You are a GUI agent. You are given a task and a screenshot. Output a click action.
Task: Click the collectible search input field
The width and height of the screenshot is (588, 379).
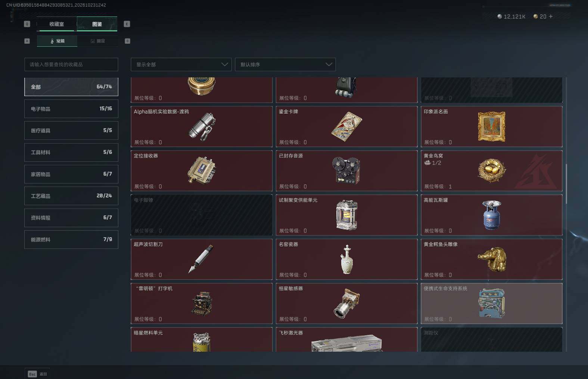pyautogui.click(x=71, y=64)
